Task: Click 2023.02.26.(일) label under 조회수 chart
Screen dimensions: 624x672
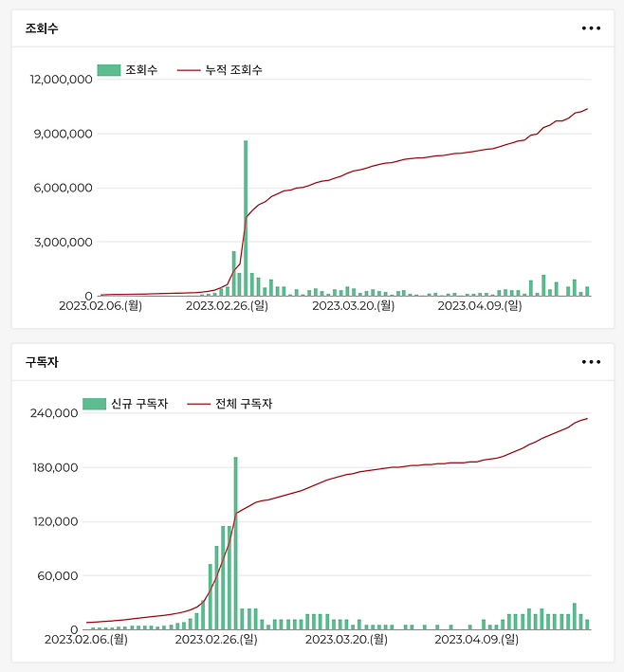Action: tap(227, 306)
